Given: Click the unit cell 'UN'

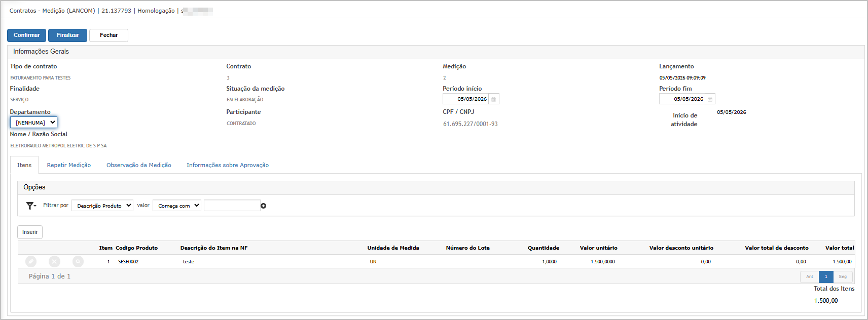Looking at the screenshot, I should tap(373, 262).
